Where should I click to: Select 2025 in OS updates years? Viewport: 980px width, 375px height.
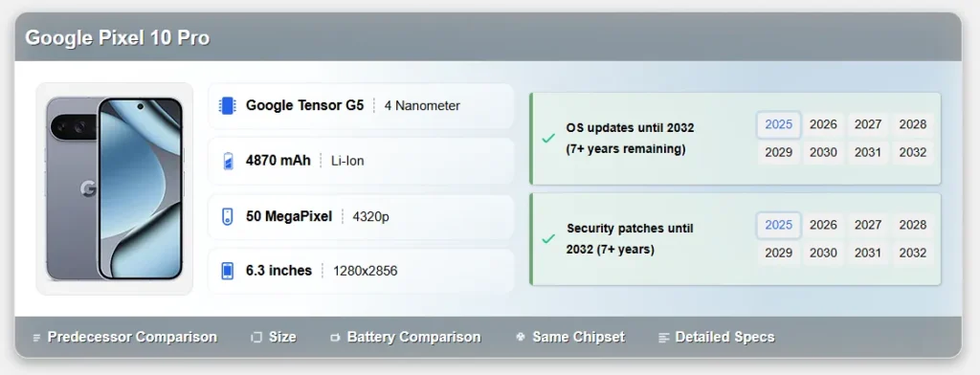click(x=779, y=124)
